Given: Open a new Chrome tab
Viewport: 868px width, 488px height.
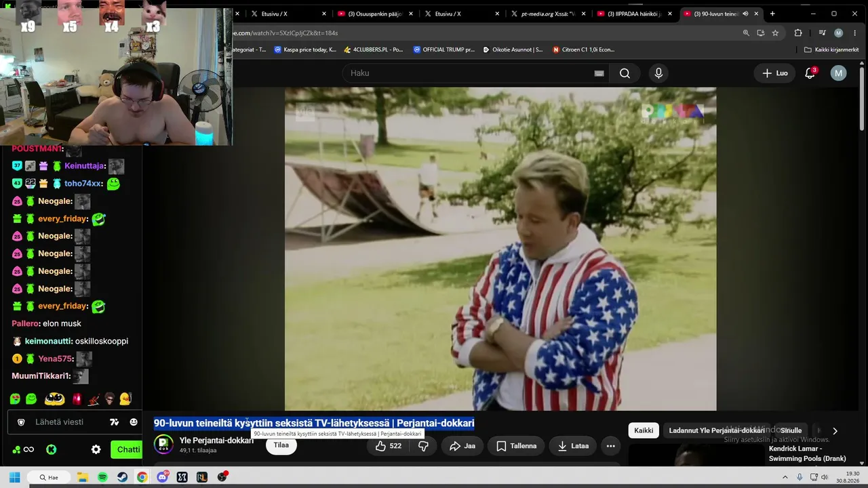Looking at the screenshot, I should point(772,14).
